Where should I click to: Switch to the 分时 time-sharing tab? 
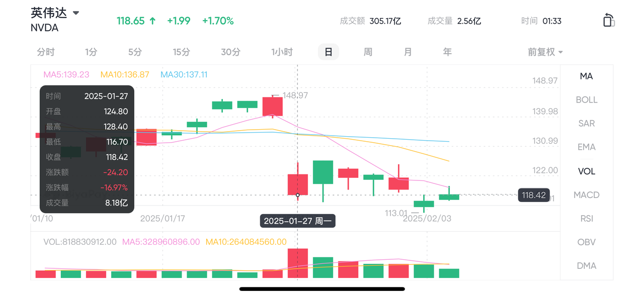tap(46, 52)
